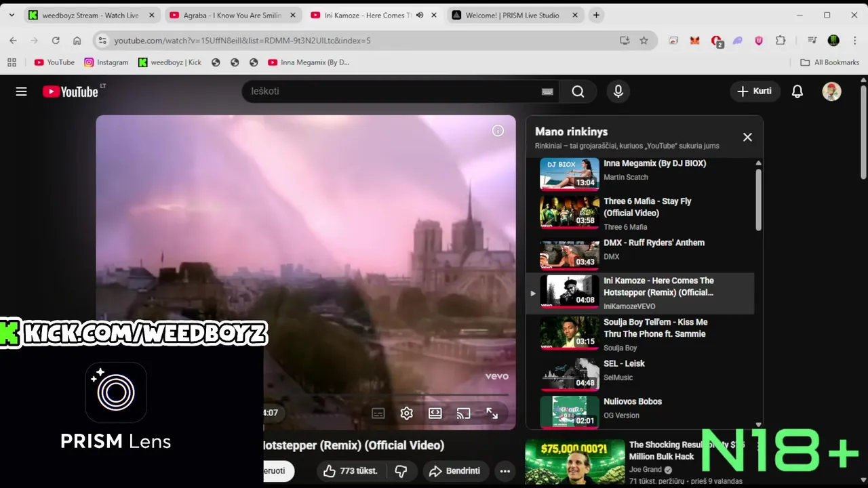868x488 pixels.
Task: Open the Chrome profile avatar
Action: coord(833,41)
